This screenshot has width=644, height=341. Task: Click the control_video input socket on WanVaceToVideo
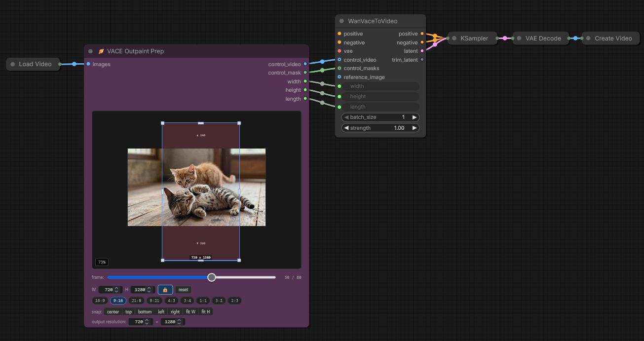(x=339, y=60)
